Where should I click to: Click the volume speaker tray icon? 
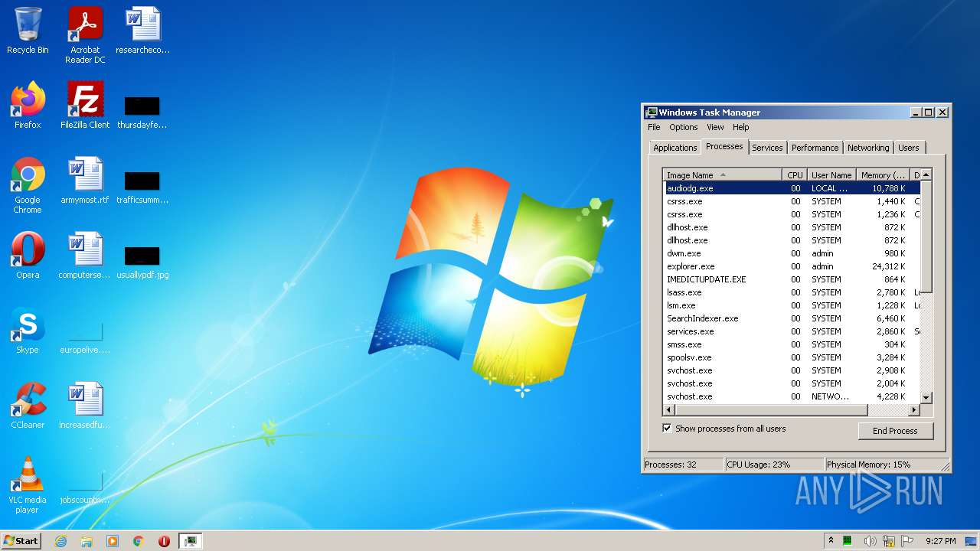pos(871,541)
